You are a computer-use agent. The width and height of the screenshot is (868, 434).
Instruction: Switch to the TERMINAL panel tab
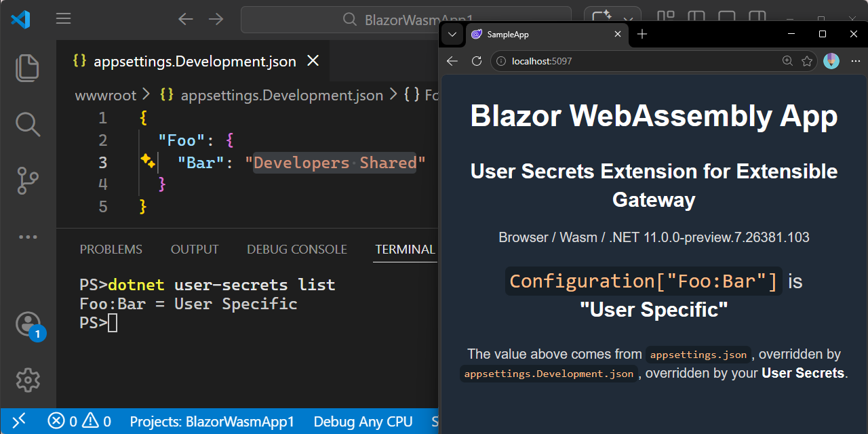[405, 250]
